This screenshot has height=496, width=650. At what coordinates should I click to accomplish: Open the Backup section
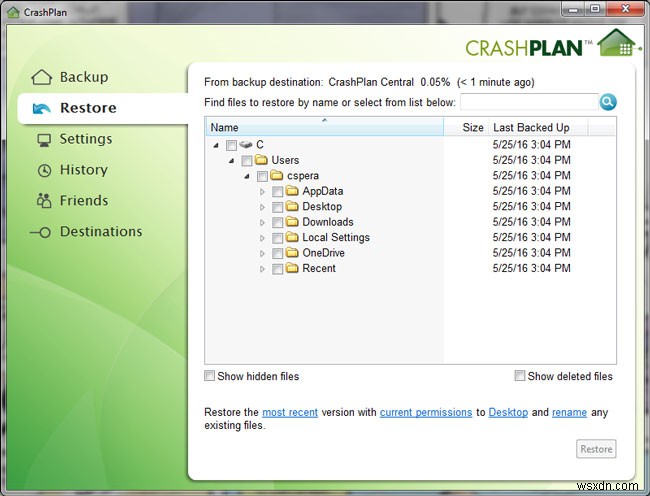pos(84,77)
